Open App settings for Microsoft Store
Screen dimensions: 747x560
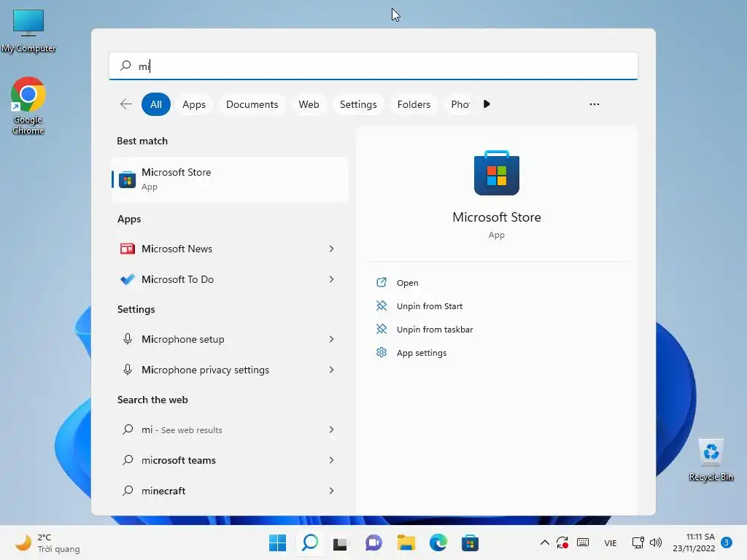(x=421, y=352)
